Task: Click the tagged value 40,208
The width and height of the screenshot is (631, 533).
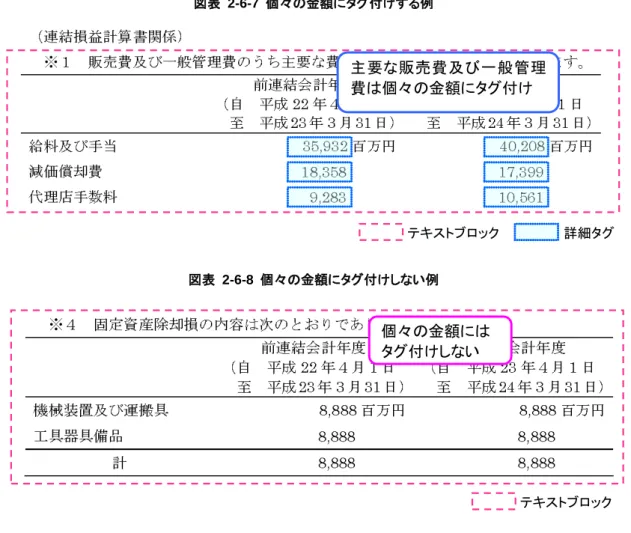Action: tap(516, 147)
